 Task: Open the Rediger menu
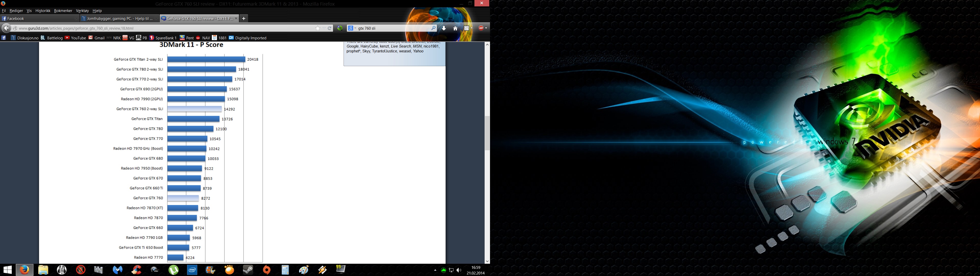click(16, 11)
